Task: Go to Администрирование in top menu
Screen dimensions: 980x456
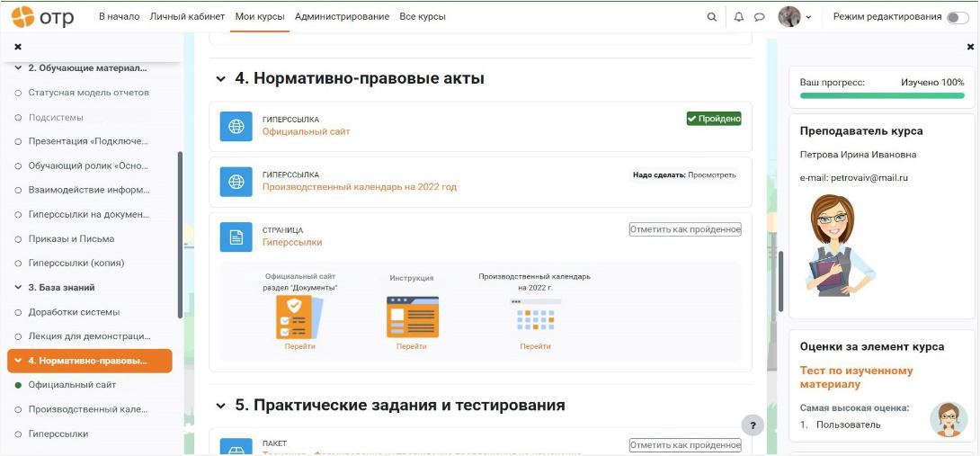Action: 342,17
